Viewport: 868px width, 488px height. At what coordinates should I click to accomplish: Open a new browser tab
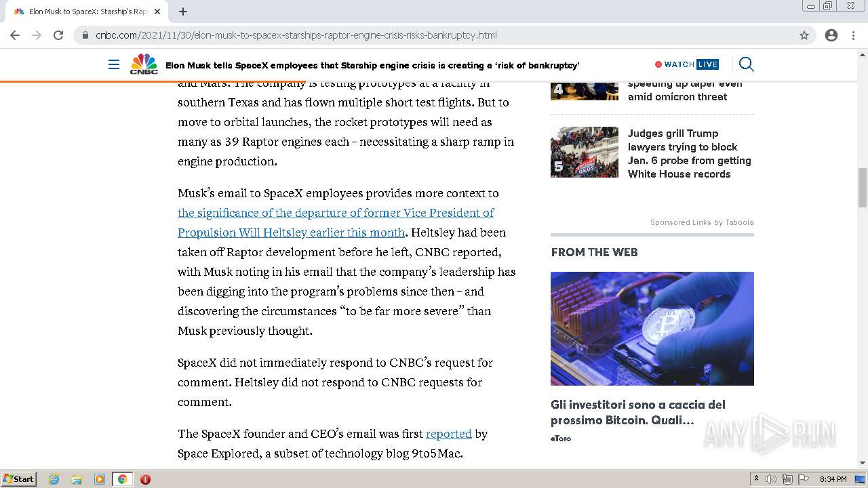183,12
